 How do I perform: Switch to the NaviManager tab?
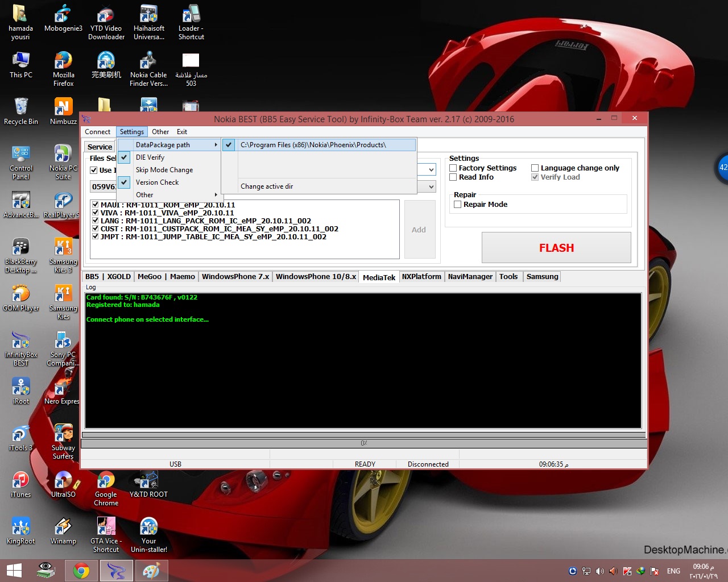[x=470, y=277]
